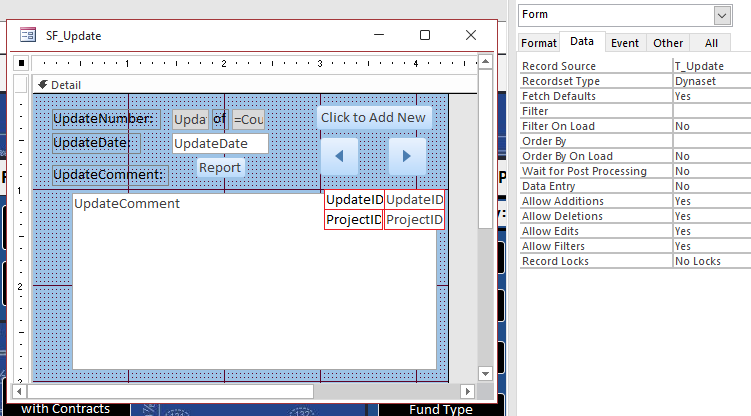
Task: Click the Allow Additions property label
Action: pos(563,201)
